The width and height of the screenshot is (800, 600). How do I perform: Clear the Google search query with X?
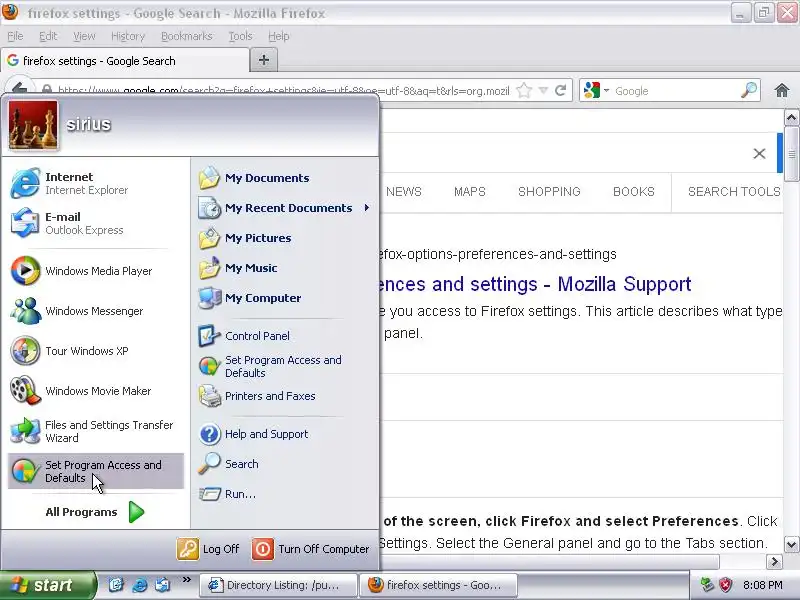tap(759, 154)
